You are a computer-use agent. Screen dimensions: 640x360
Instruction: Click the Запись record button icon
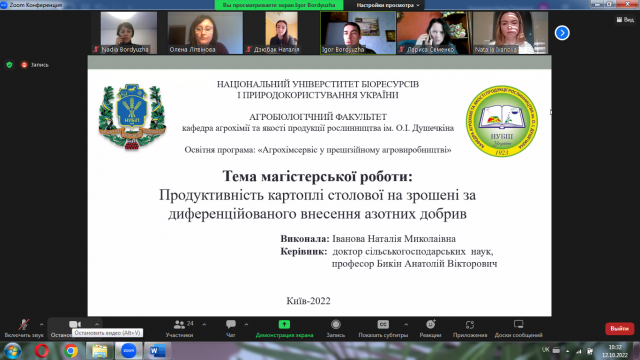point(336,324)
